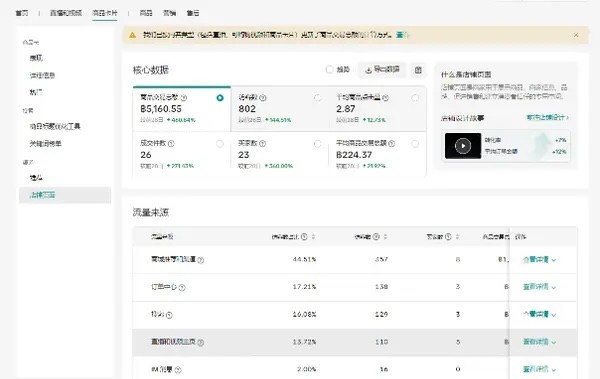The image size is (600, 379).
Task: Sort table by visitor share percentage column
Action: 313,237
